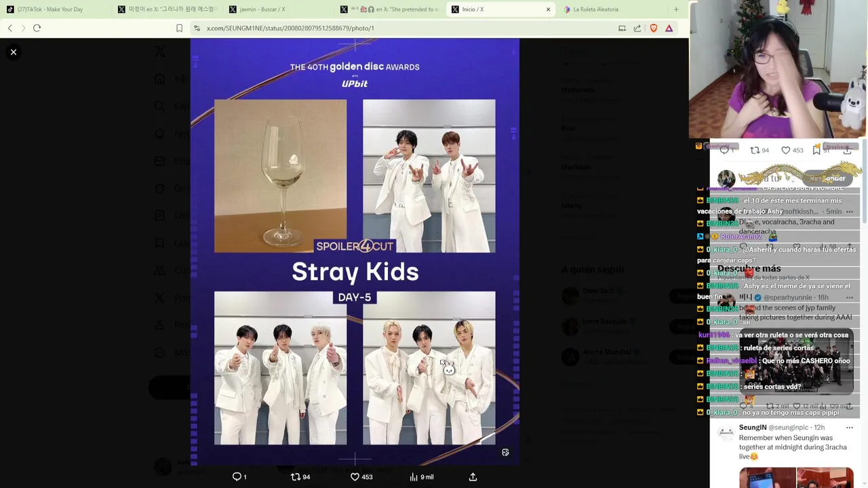Switch to the TikTok - Make Your Day tab
This screenshot has height=488, width=868.
(52, 9)
